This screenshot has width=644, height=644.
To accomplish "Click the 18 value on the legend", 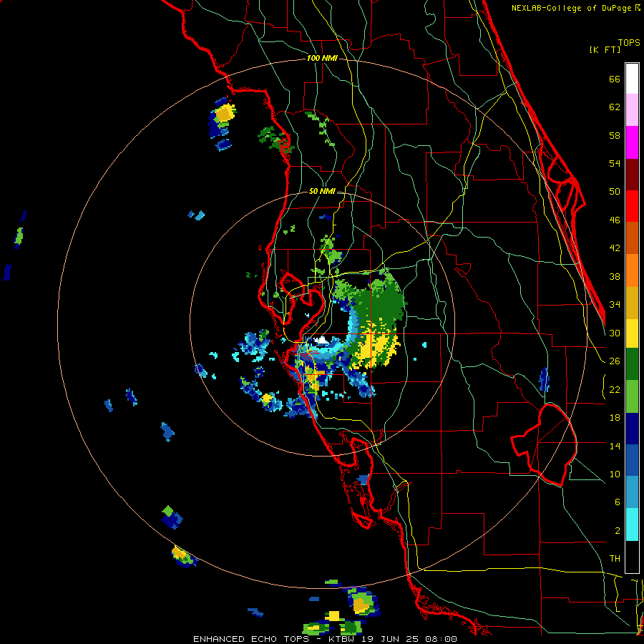I will pos(615,418).
